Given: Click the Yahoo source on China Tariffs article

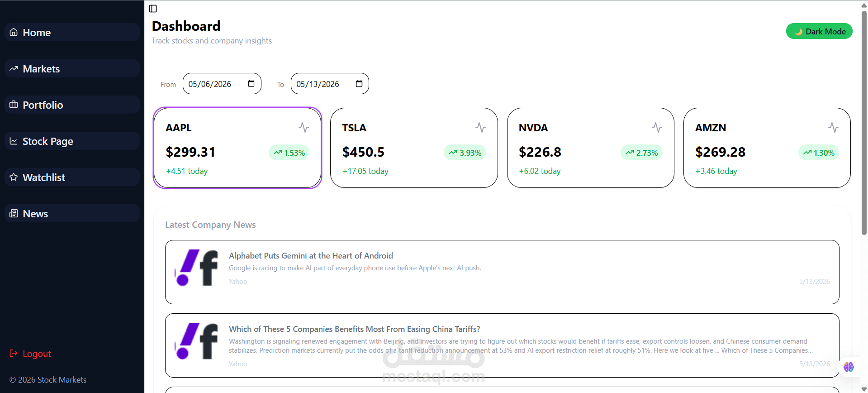Looking at the screenshot, I should tap(238, 364).
